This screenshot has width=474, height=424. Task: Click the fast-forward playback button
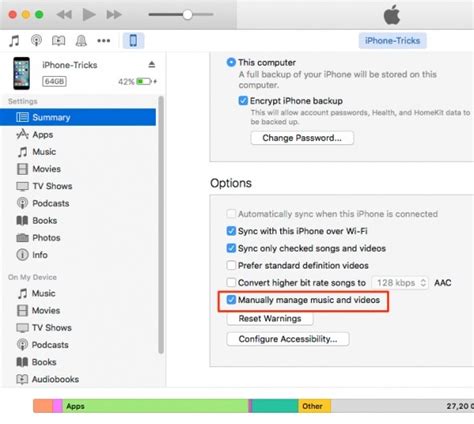114,15
